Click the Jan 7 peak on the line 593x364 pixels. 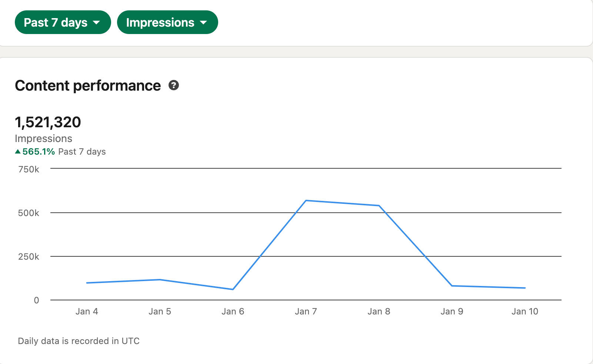coord(306,200)
